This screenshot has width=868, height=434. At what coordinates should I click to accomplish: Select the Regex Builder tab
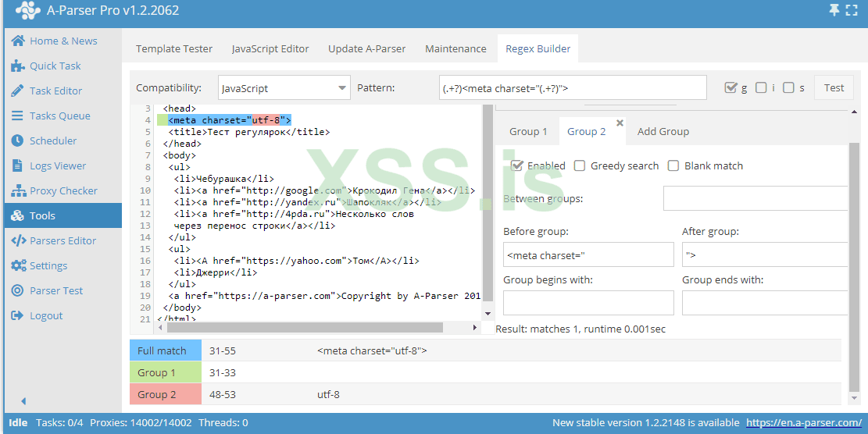538,48
